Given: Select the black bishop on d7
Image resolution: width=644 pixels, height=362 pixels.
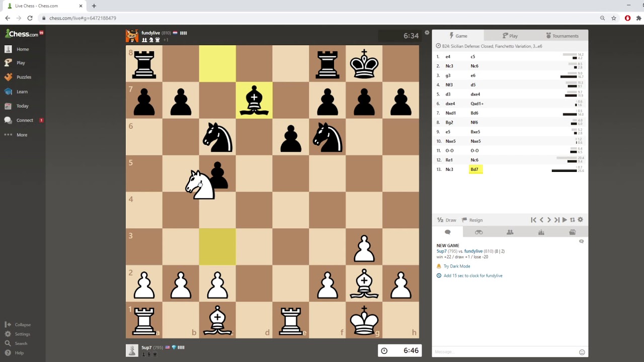Looking at the screenshot, I should 254,100.
